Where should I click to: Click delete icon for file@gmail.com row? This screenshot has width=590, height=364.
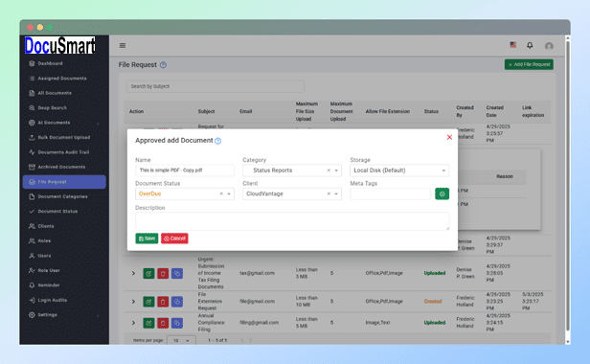point(163,302)
